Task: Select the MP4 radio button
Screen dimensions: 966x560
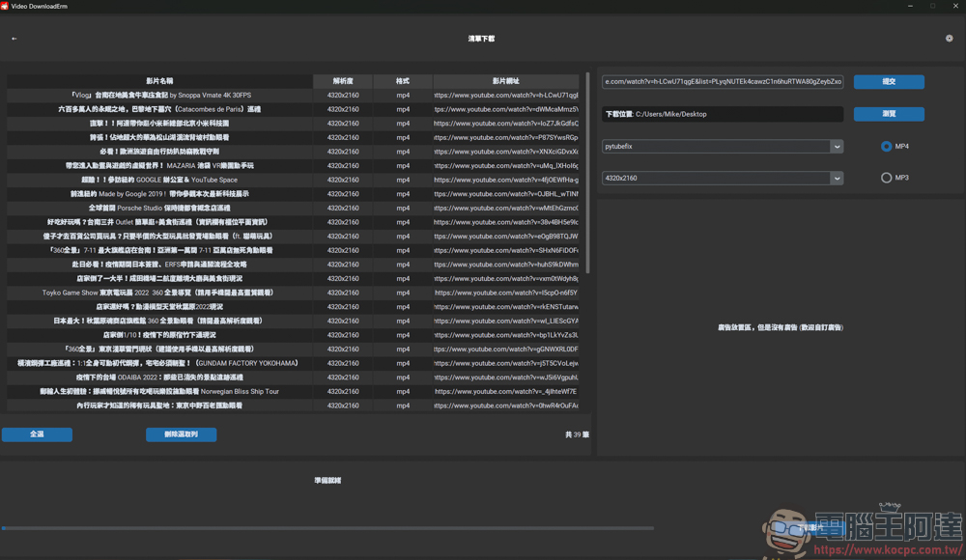Action: click(x=886, y=146)
